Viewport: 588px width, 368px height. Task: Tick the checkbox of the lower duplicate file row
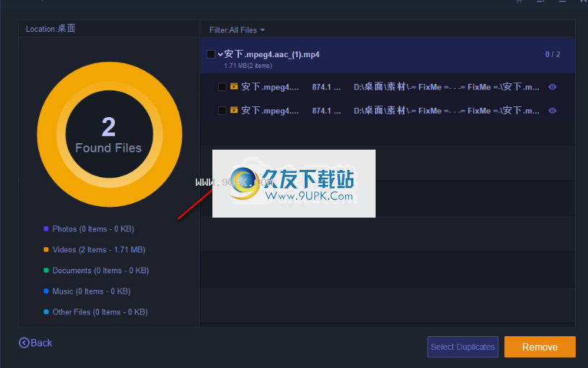(222, 111)
